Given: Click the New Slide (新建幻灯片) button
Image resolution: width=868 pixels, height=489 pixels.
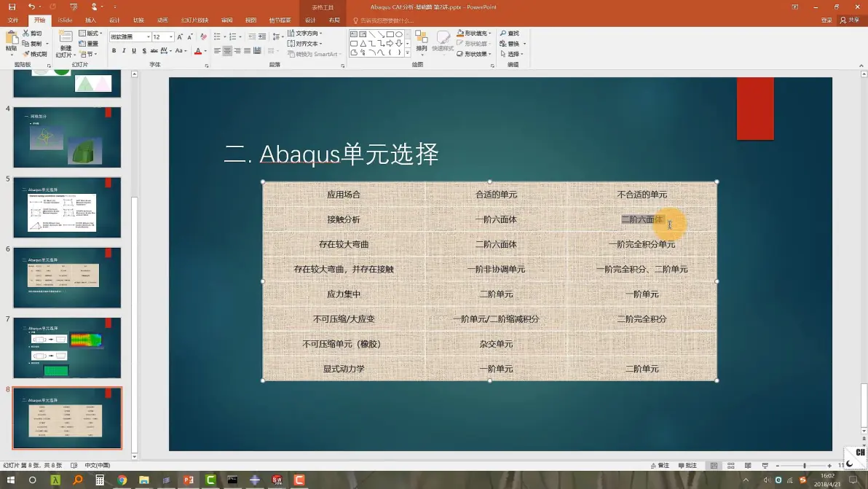Looking at the screenshot, I should pyautogui.click(x=66, y=43).
